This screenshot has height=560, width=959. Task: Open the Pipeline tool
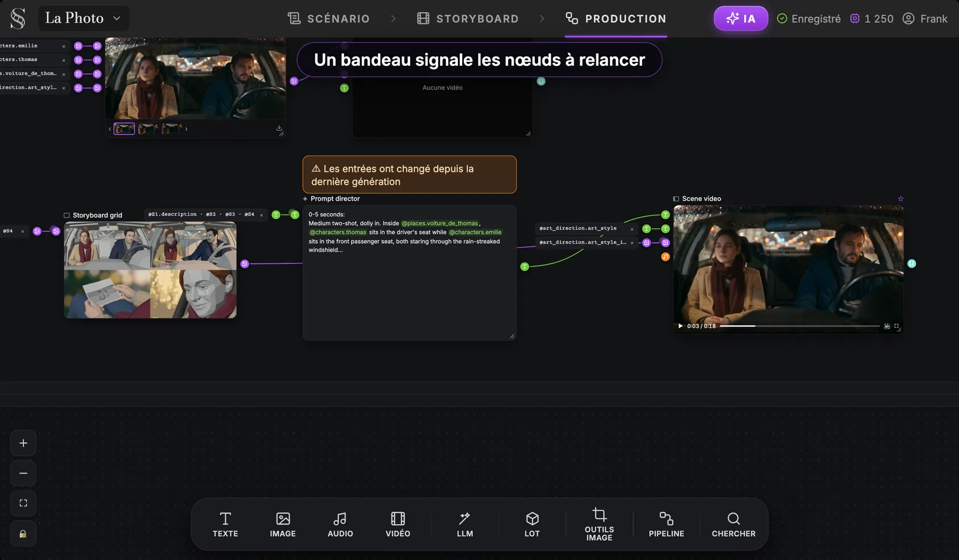[x=667, y=525]
